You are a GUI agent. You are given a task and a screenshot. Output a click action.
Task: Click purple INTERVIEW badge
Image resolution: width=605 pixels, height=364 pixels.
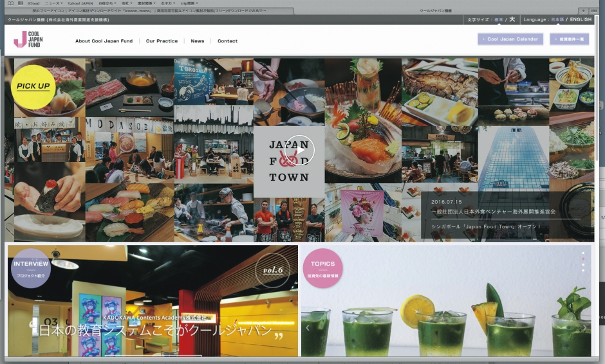pos(31,268)
